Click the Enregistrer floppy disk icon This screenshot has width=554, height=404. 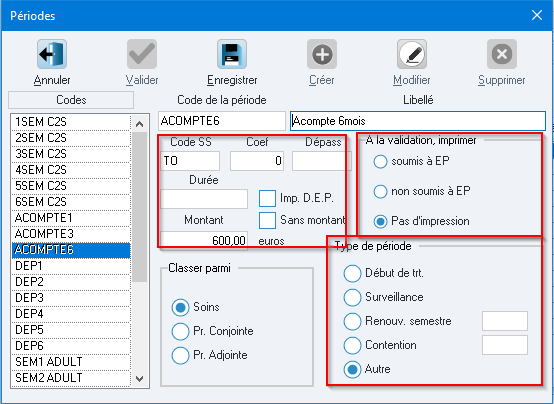click(x=232, y=54)
